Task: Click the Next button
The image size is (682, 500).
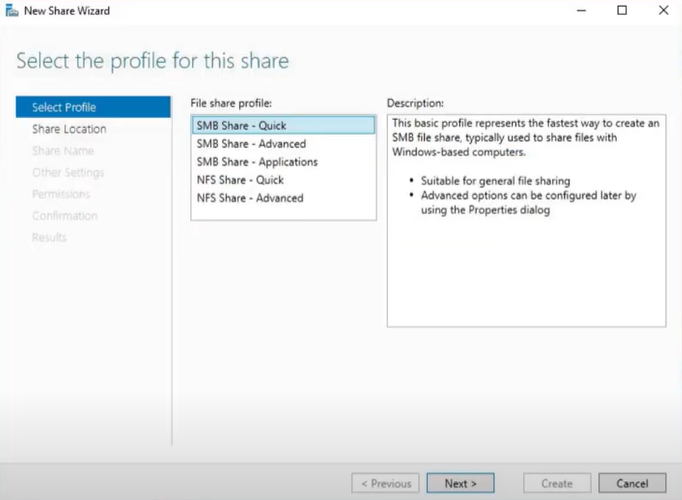Action: (x=461, y=483)
